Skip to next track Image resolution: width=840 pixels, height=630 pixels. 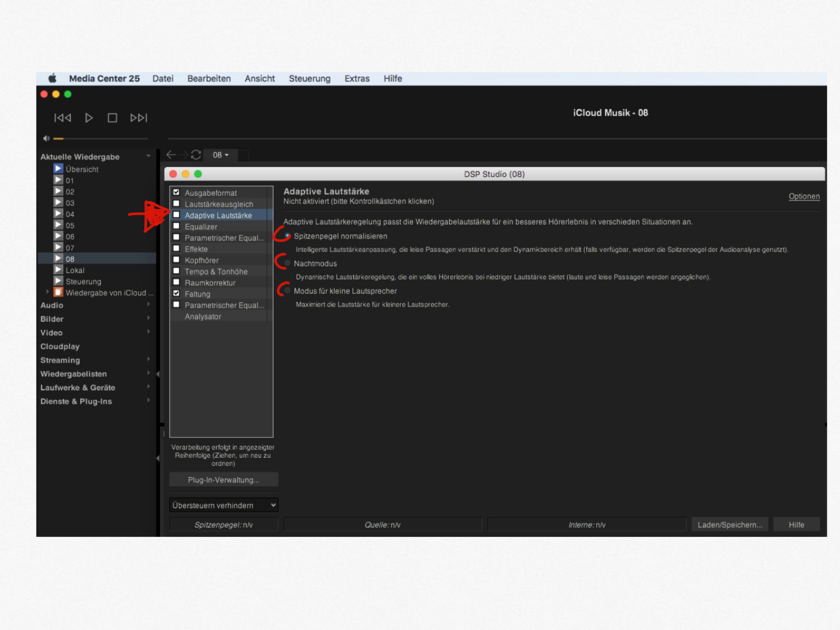coord(139,118)
